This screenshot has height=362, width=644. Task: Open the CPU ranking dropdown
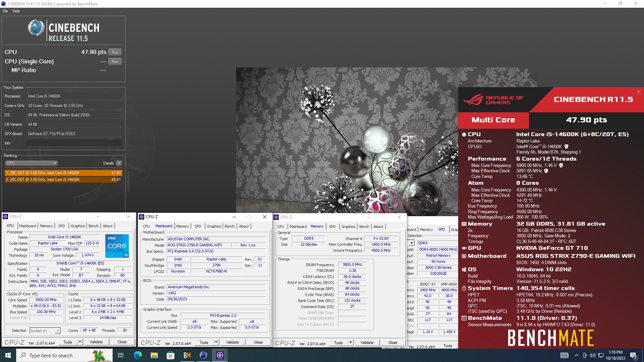(32, 163)
